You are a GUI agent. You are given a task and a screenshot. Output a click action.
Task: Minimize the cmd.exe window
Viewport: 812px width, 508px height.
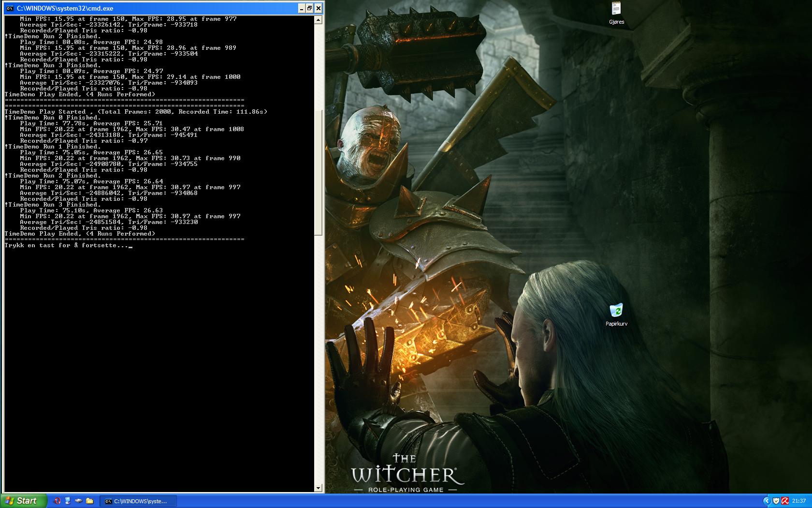(301, 8)
